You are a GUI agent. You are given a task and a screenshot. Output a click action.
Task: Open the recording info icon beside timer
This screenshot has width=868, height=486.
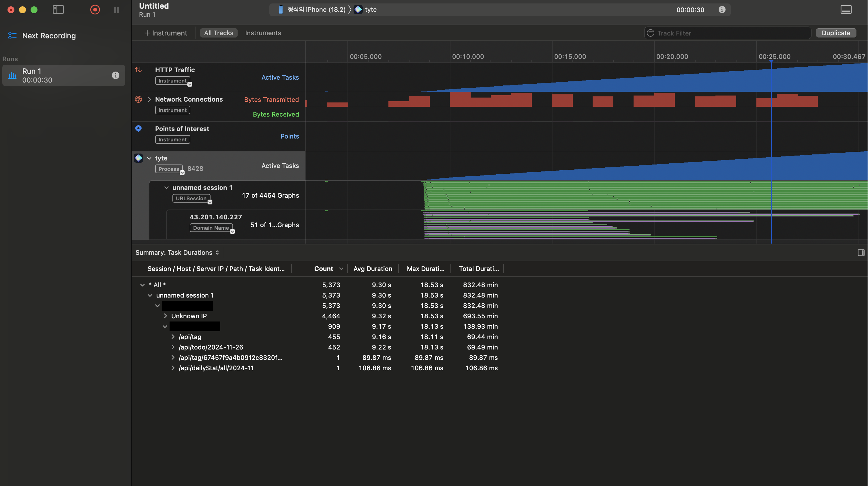[722, 10]
